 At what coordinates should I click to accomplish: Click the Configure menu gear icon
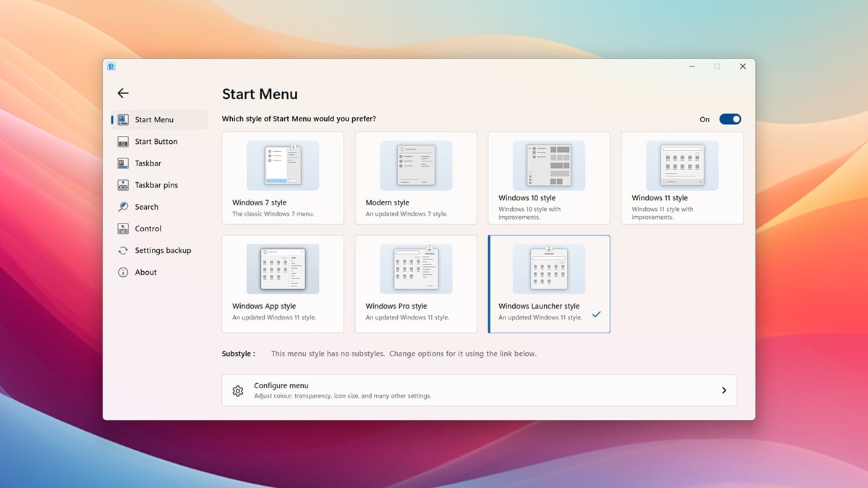(x=238, y=390)
